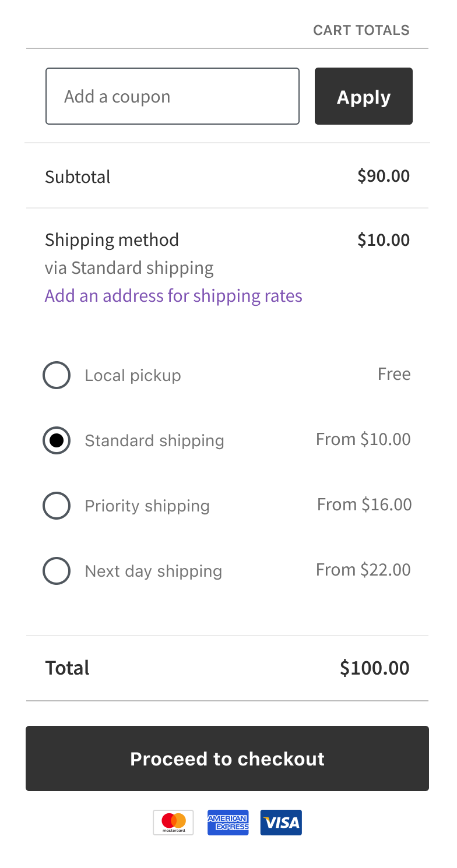Click the Visa payment icon

(281, 823)
